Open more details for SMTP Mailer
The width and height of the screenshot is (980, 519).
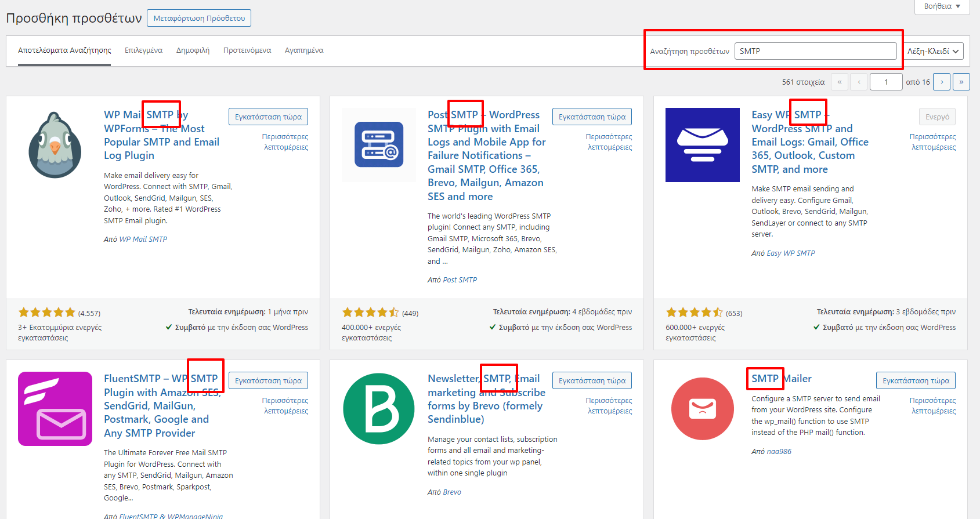click(x=932, y=406)
